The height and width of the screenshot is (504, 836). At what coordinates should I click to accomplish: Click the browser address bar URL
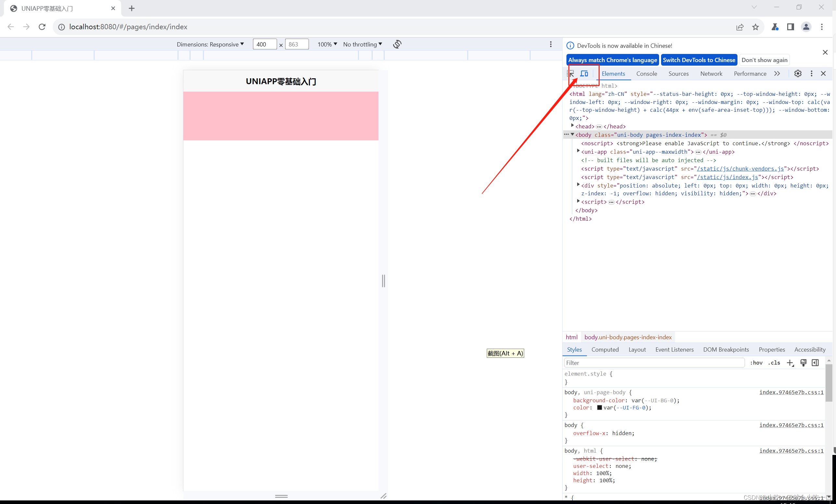coord(128,27)
